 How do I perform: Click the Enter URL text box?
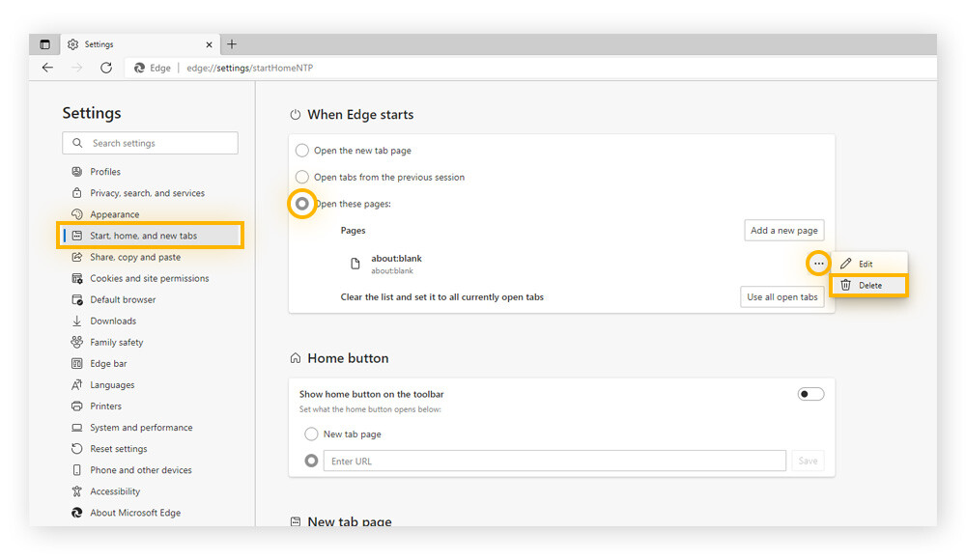(x=554, y=462)
